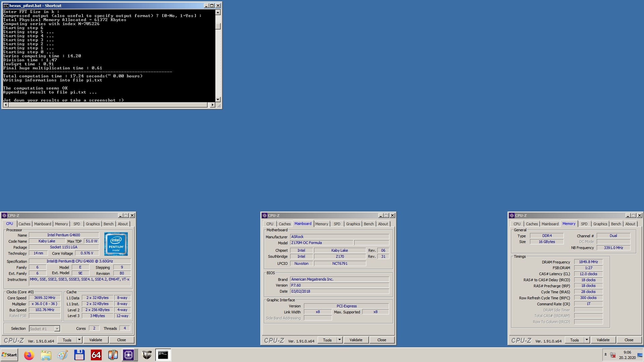The width and height of the screenshot is (644, 362).
Task: Click the disconnected network tray icon
Action: [613, 355]
